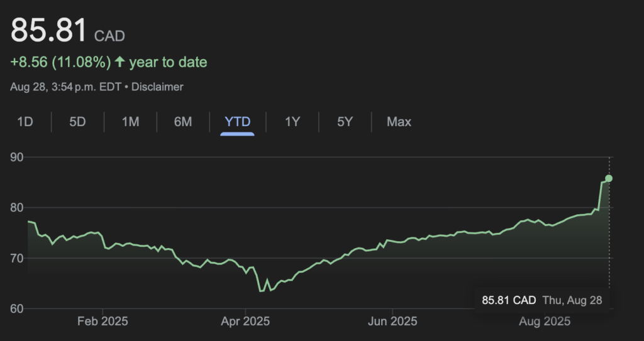This screenshot has height=341, width=644.
Task: Open the Disclaimer link
Action: point(157,87)
